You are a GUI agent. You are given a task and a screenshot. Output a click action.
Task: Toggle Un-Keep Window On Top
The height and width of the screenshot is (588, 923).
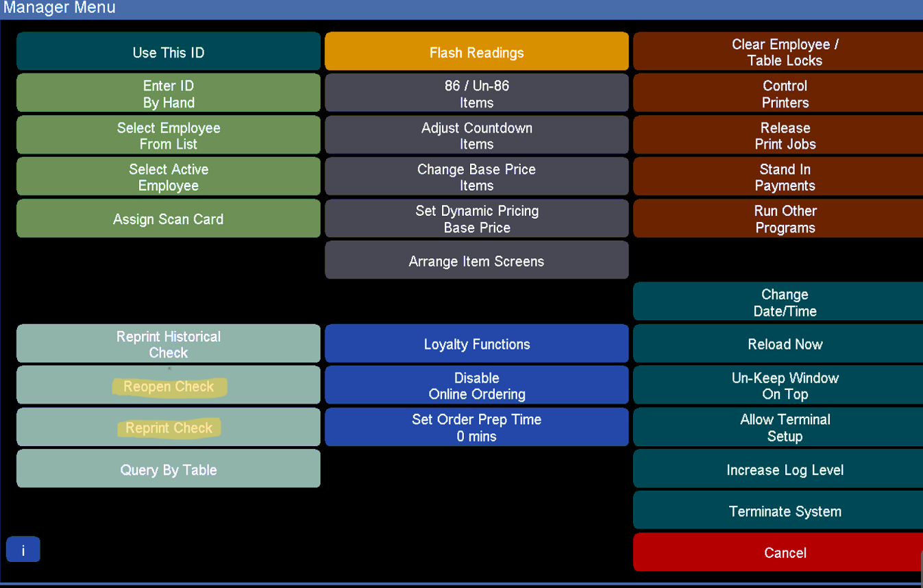(778, 385)
